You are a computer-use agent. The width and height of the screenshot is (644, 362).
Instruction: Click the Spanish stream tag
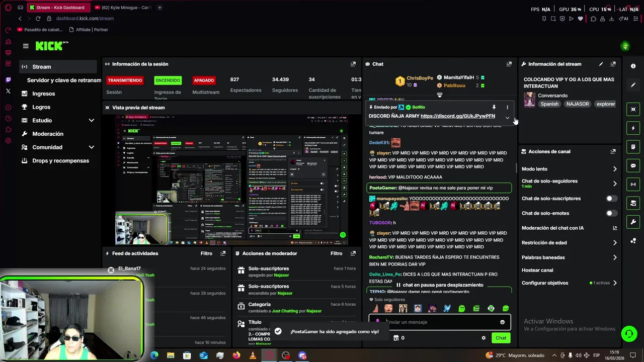549,104
